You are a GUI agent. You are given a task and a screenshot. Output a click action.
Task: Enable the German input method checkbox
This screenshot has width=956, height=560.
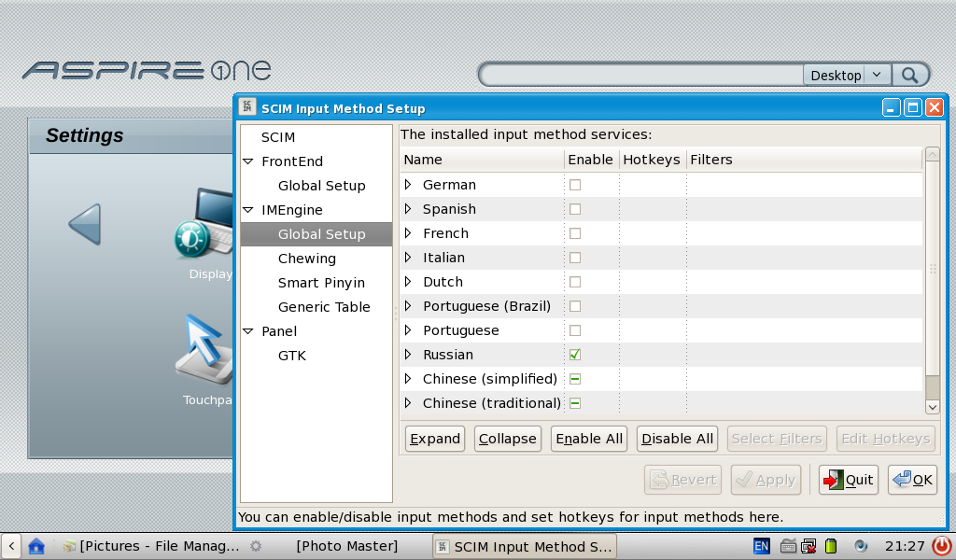click(x=575, y=185)
